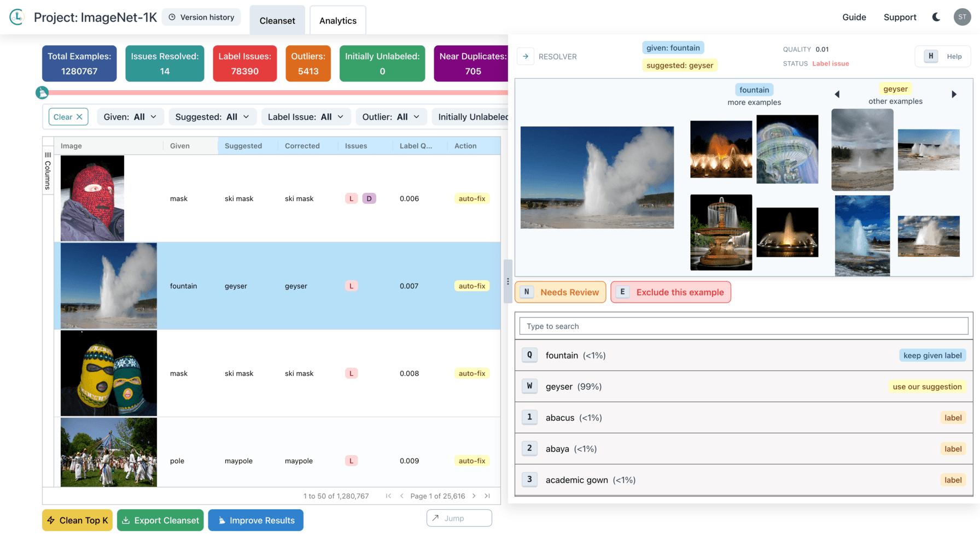
Task: View next geyser examples using right arrow
Action: point(955,93)
